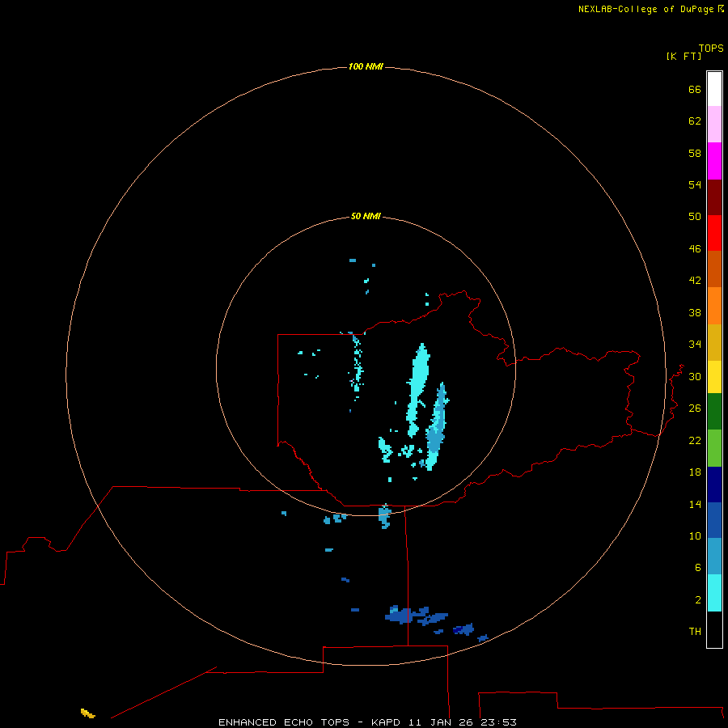Viewport: 728px width, 728px height.
Task: Click the orange legend swatch below 42
Action: 714,306
